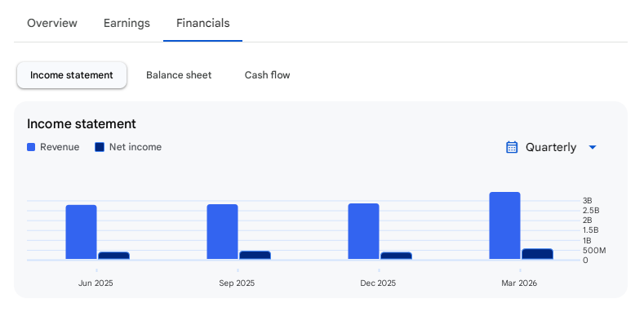This screenshot has height=321, width=644.
Task: Select the Income statement button
Action: tap(72, 75)
